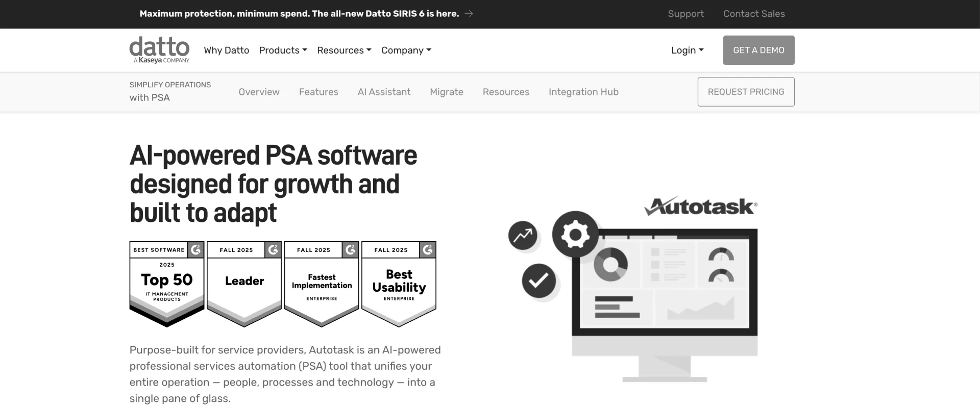Click the trending-up arrow circle icon
Image resolution: width=980 pixels, height=408 pixels.
point(523,235)
